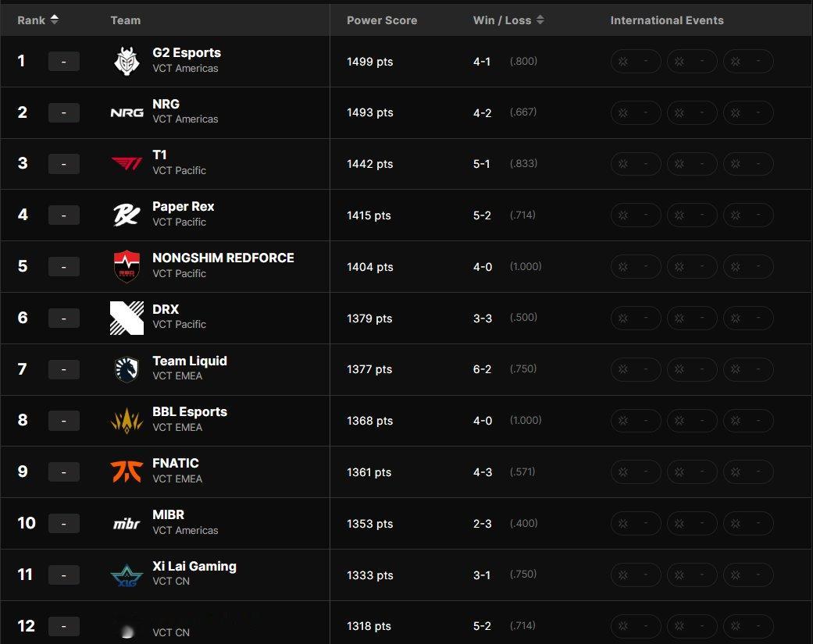Viewport: 813px width, 644px height.
Task: Click the rank change indicator for NRG
Action: 64,113
